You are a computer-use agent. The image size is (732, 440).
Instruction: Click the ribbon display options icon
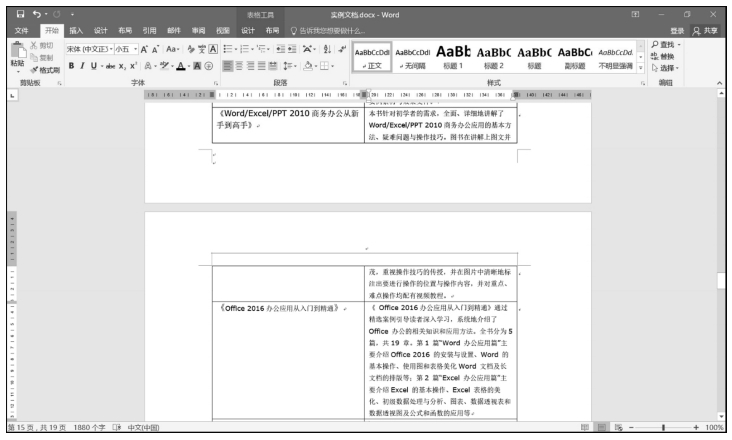click(635, 14)
